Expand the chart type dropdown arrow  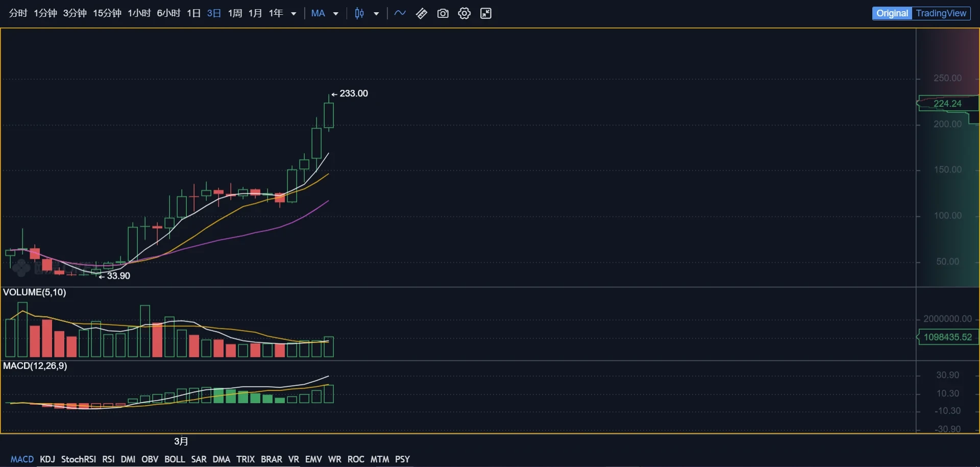pyautogui.click(x=377, y=14)
